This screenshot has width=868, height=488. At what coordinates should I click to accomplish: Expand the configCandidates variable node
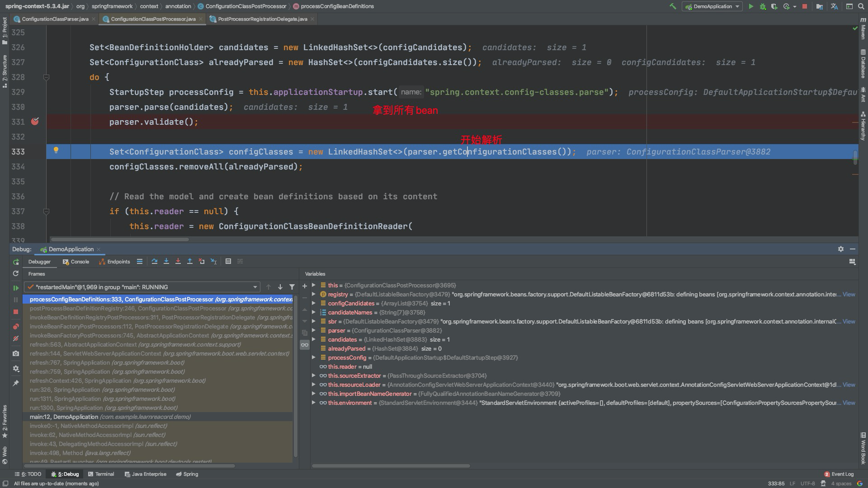click(314, 303)
